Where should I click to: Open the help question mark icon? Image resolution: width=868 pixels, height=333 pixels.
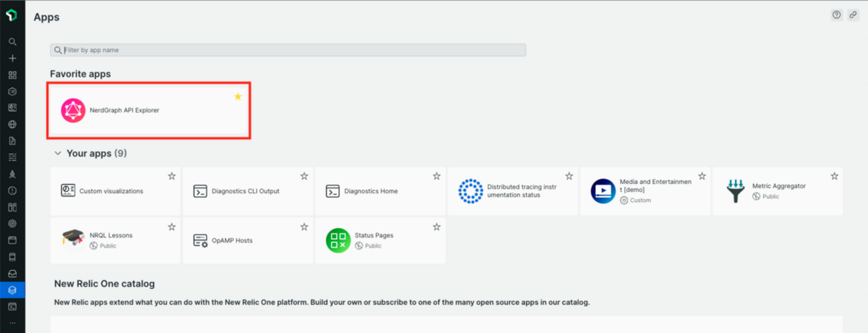[x=837, y=15]
